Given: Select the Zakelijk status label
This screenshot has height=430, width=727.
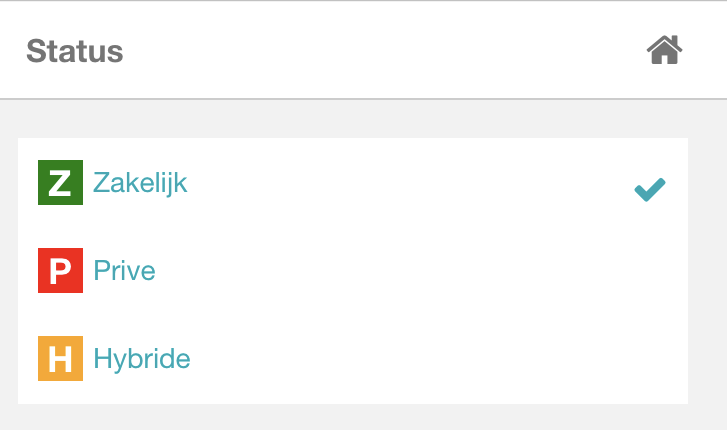Looking at the screenshot, I should tap(140, 183).
